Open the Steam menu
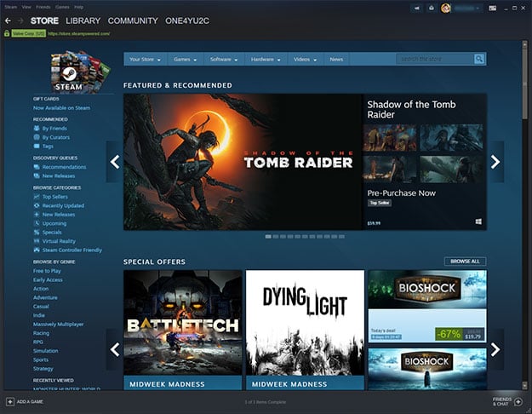 (10, 7)
